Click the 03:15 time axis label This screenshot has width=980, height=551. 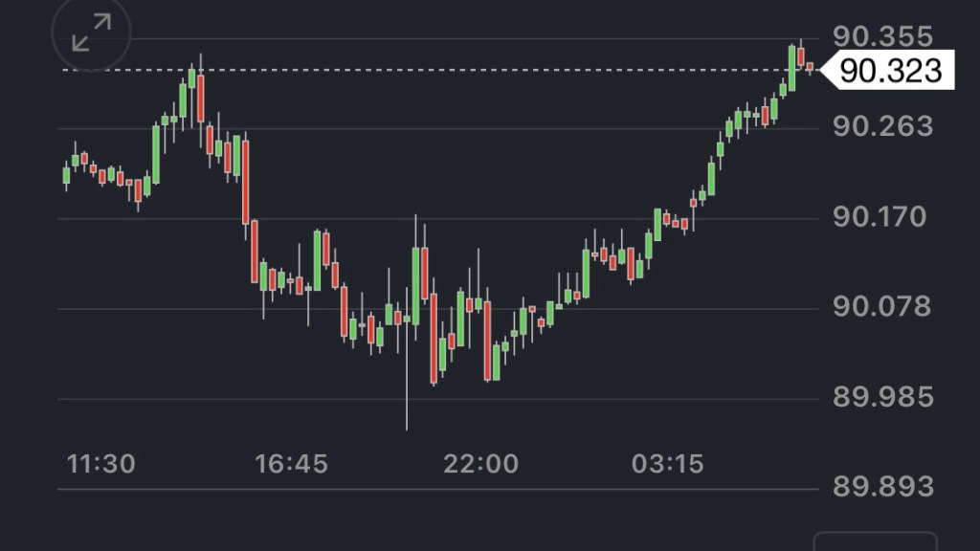coord(668,465)
